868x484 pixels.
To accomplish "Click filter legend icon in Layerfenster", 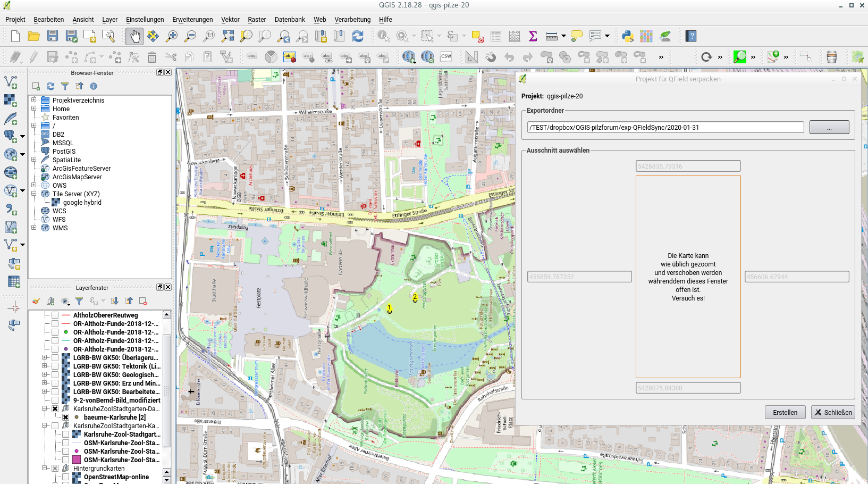I will [x=79, y=301].
